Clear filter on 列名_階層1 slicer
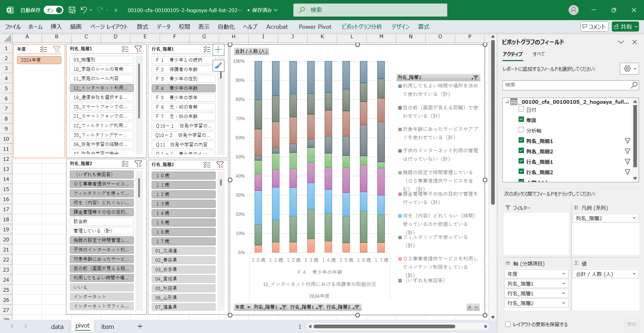Screen dimensions: 644x333 pyautogui.click(x=138, y=49)
